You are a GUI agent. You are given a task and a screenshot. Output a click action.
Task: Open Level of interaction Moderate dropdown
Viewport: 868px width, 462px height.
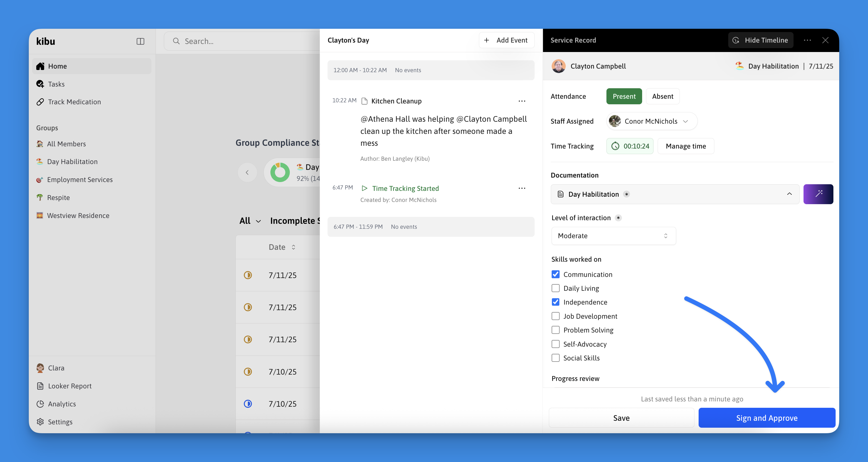coord(613,236)
